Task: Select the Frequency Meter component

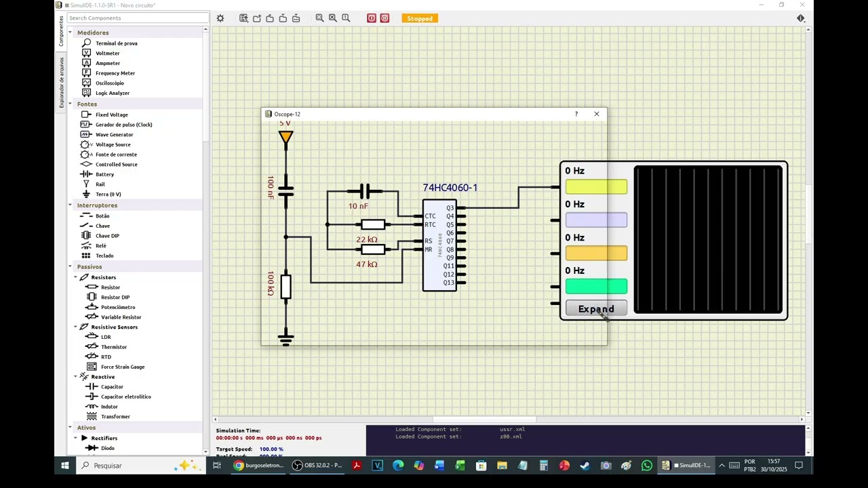Action: pyautogui.click(x=115, y=73)
